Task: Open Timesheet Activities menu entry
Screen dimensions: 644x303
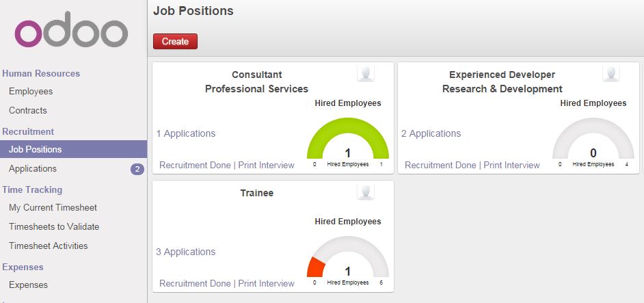Action: (49, 246)
